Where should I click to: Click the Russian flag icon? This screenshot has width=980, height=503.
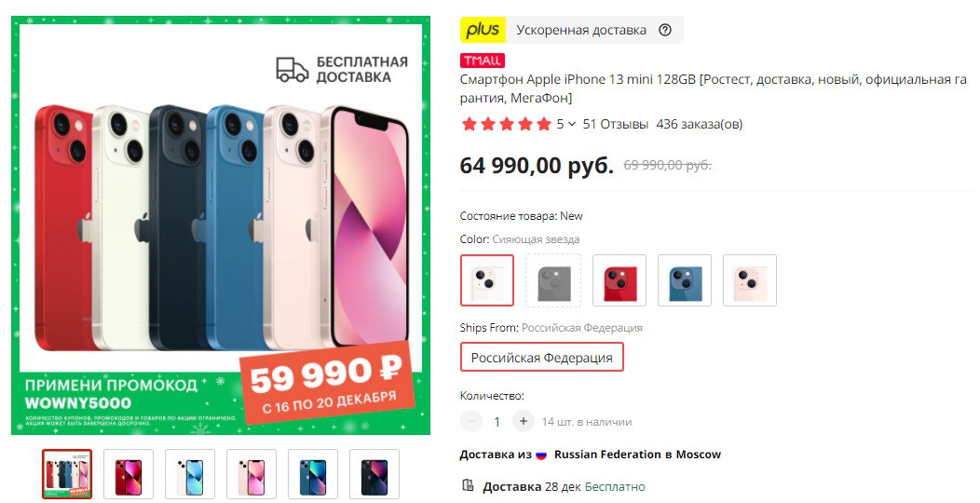(541, 455)
